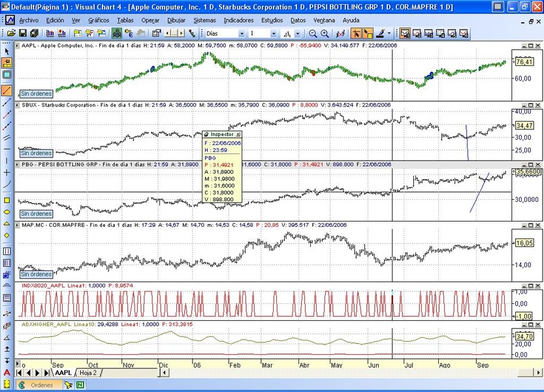Toggle the crosshair cursor mode button
Image resolution: width=544 pixels, height=392 pixels.
coord(356,34)
